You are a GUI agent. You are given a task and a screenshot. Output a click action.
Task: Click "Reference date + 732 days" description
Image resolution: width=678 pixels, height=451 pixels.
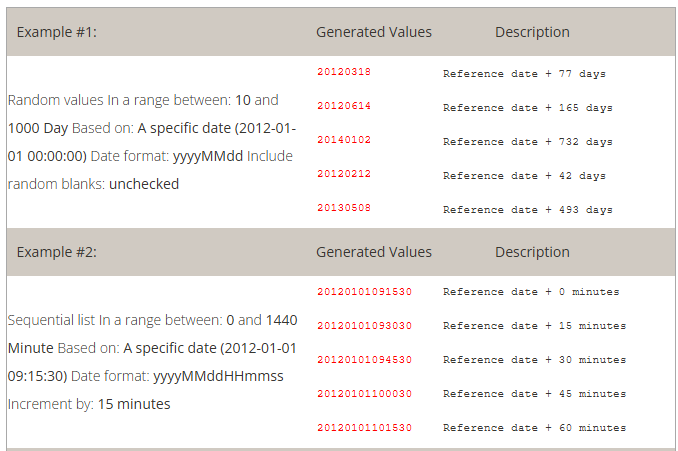[528, 141]
